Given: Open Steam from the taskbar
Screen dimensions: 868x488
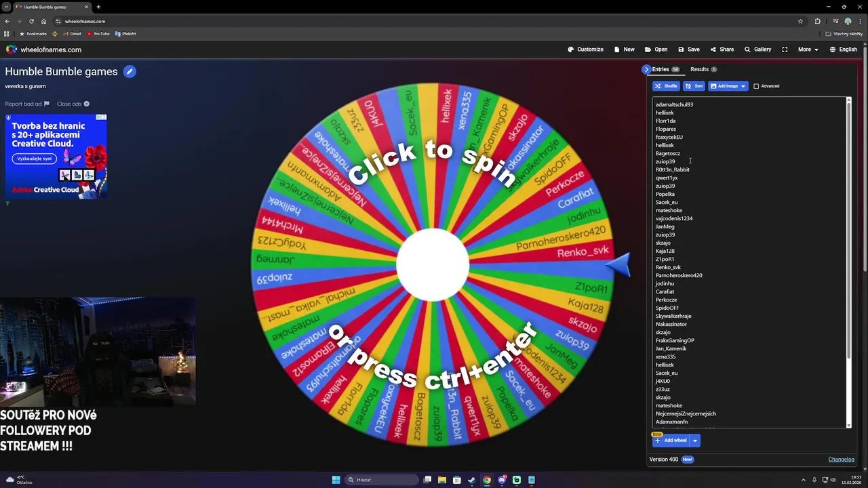Looking at the screenshot, I should pyautogui.click(x=472, y=480).
